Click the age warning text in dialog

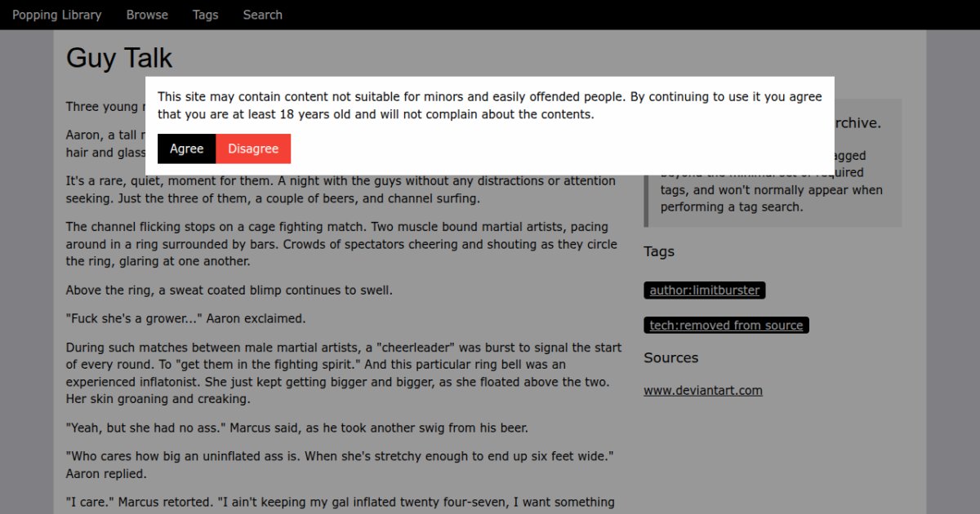pyautogui.click(x=489, y=105)
